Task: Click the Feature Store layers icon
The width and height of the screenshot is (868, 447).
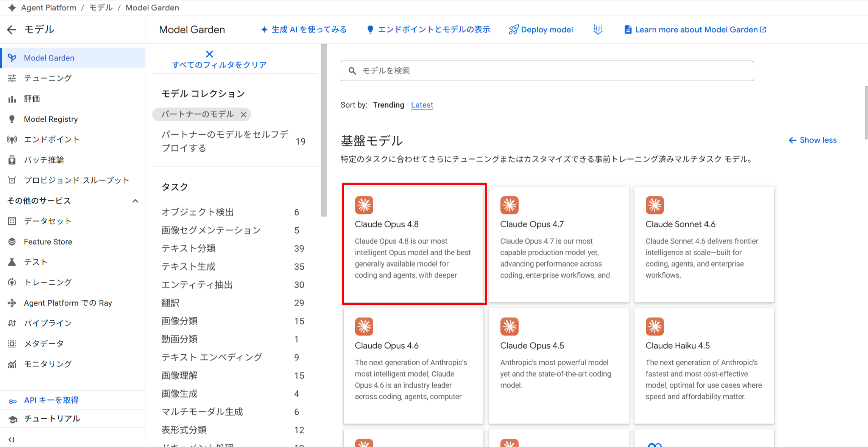Action: [12, 242]
